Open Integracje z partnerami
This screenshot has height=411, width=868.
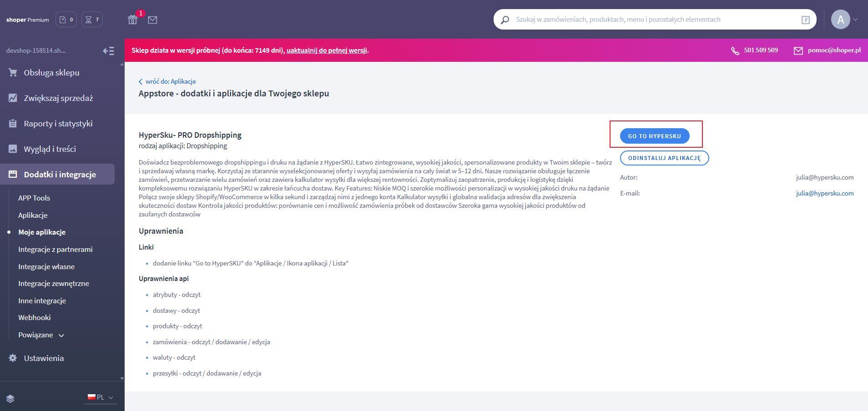pos(56,249)
